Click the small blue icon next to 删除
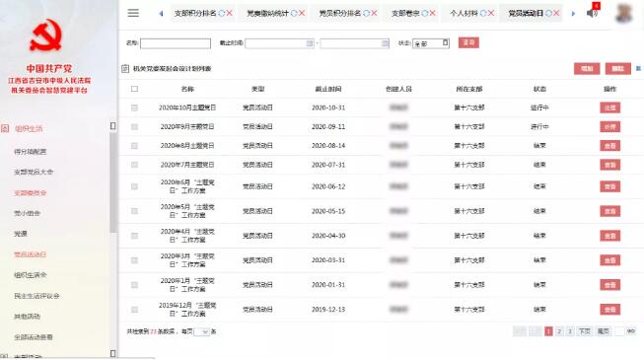The height and width of the screenshot is (360, 644). 638,69
